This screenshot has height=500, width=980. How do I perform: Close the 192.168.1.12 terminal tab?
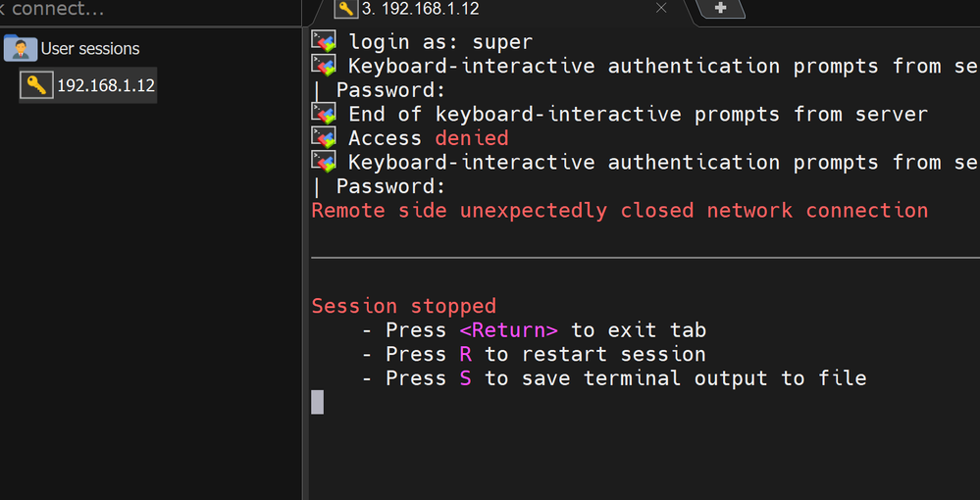[661, 8]
